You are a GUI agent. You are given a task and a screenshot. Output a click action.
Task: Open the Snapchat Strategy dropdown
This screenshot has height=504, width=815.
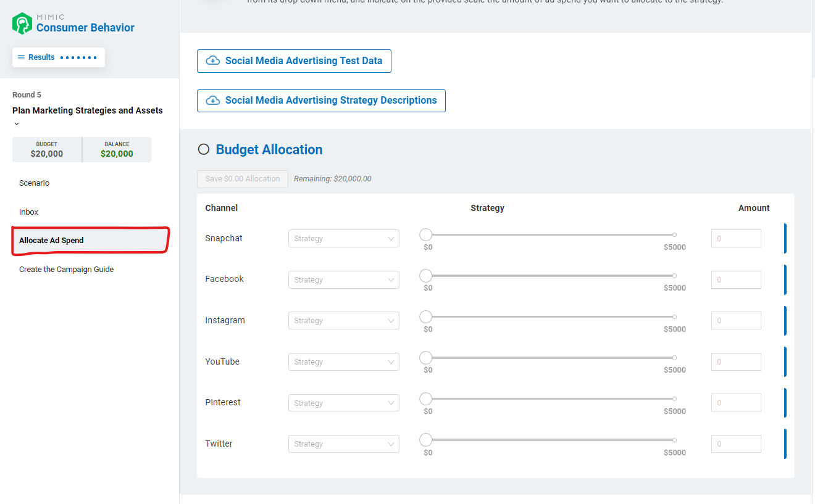coord(344,239)
